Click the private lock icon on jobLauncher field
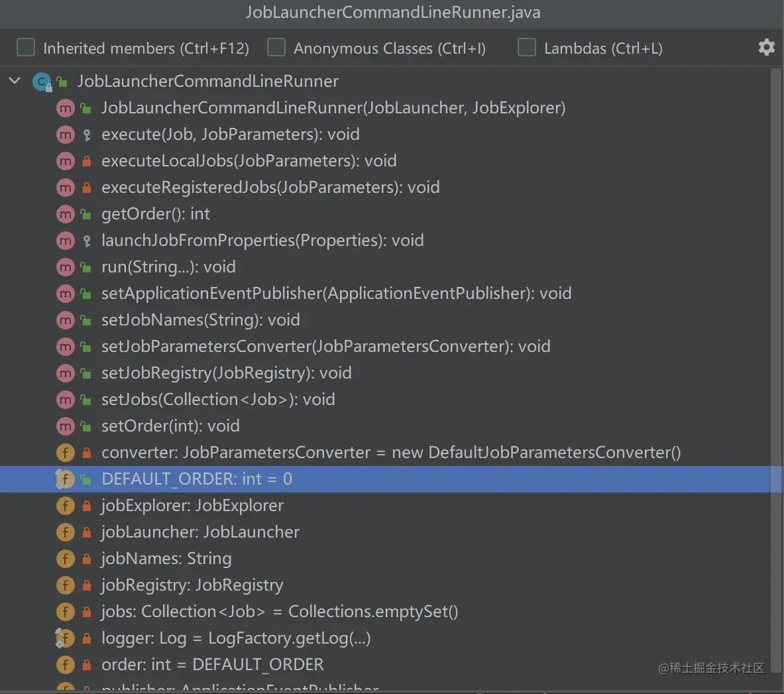 tap(87, 532)
